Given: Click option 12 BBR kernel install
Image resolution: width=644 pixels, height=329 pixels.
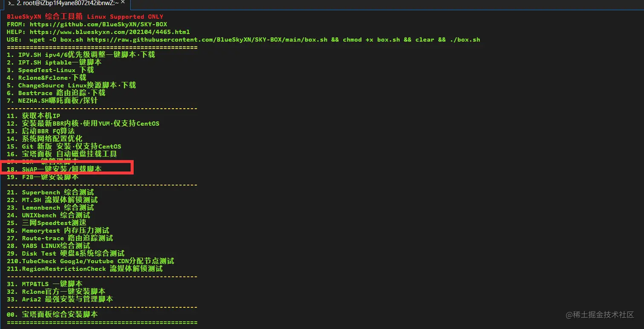Looking at the screenshot, I should coord(83,124).
